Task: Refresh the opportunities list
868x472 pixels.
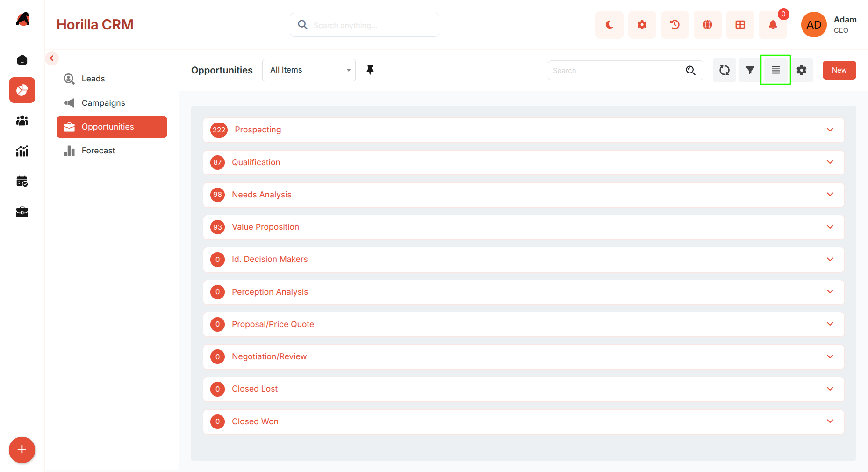Action: tap(725, 70)
